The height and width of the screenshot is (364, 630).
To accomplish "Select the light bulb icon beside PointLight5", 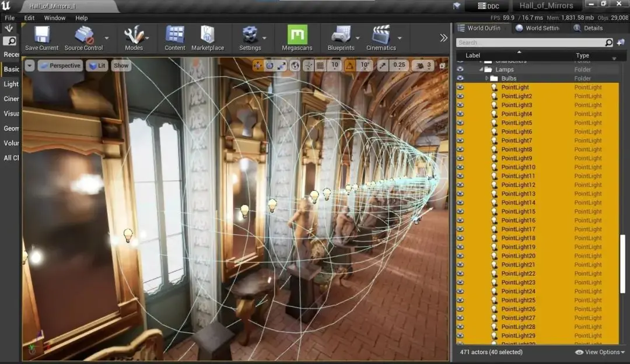I will pos(494,123).
